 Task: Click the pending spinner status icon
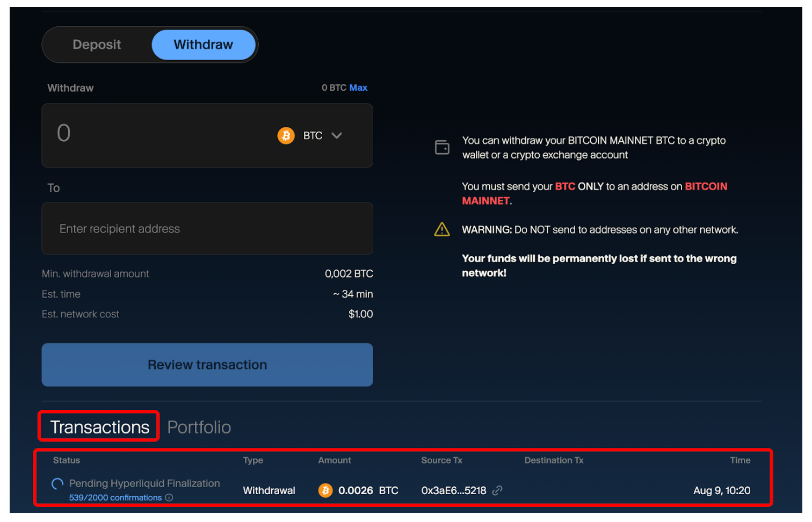click(x=57, y=484)
